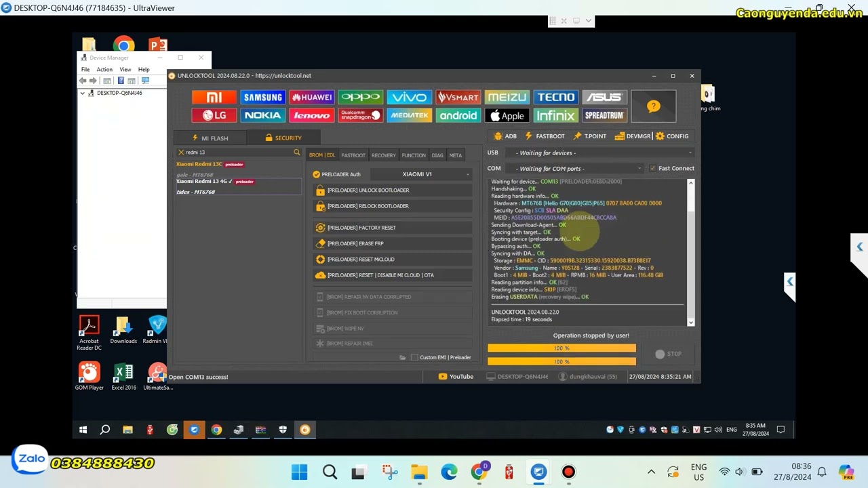Open the MediaTek brand tile
Image resolution: width=868 pixels, height=488 pixels.
pos(409,115)
